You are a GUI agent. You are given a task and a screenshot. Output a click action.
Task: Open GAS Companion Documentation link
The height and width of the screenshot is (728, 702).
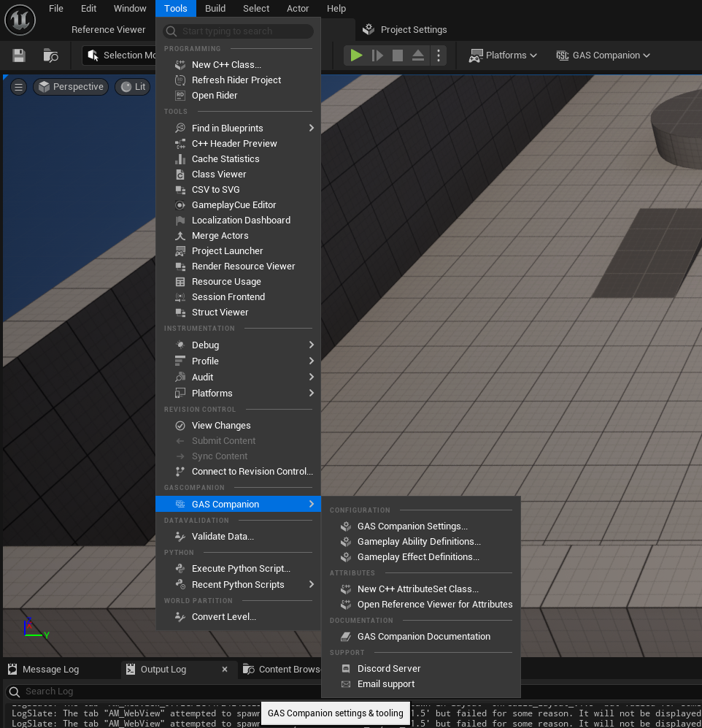(421, 636)
